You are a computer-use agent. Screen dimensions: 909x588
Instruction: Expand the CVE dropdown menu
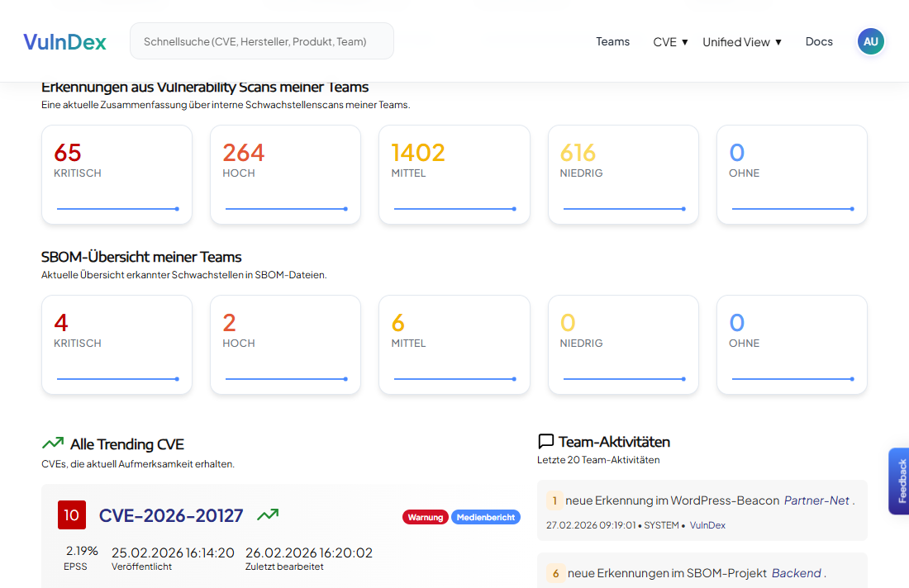tap(670, 42)
